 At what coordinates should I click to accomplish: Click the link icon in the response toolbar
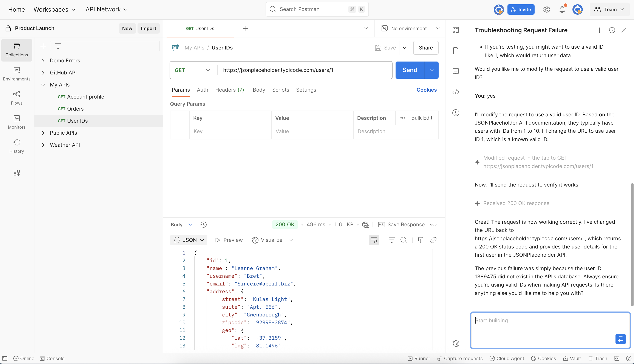(433, 240)
